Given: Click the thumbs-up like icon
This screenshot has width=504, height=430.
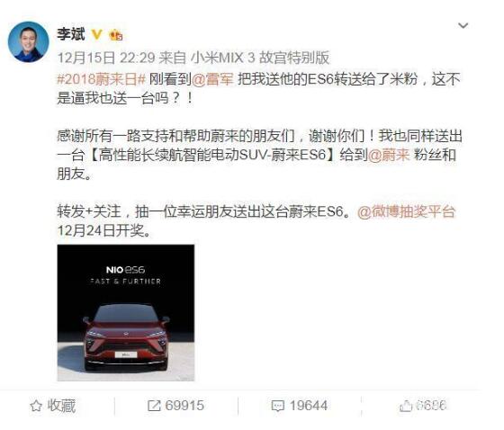Looking at the screenshot, I should point(406,406).
